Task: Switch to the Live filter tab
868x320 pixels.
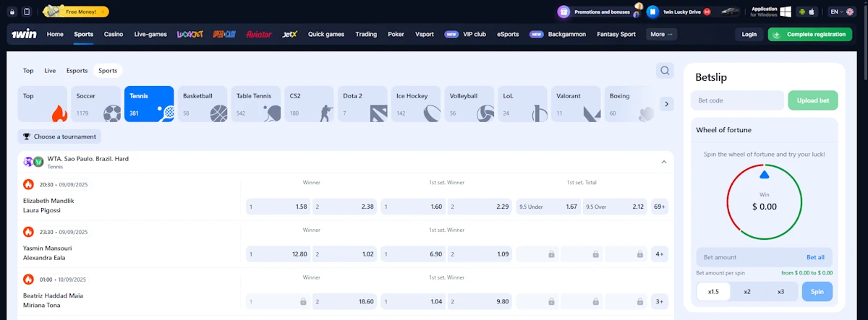Action: [x=50, y=71]
